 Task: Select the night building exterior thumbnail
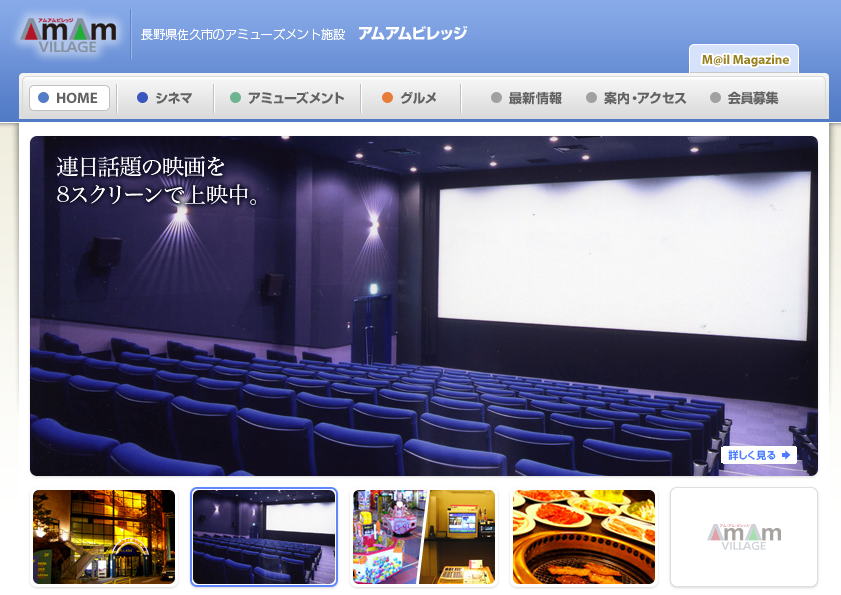[104, 537]
